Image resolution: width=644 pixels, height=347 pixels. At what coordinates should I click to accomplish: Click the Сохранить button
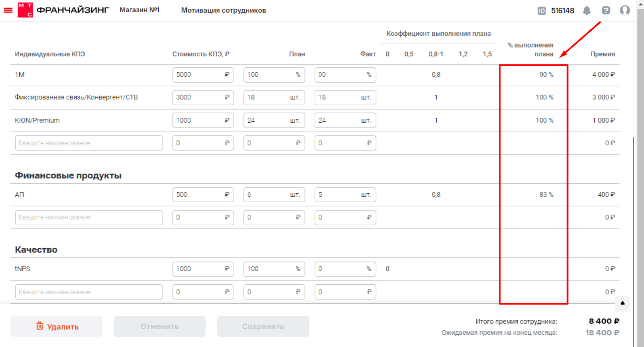pyautogui.click(x=263, y=326)
